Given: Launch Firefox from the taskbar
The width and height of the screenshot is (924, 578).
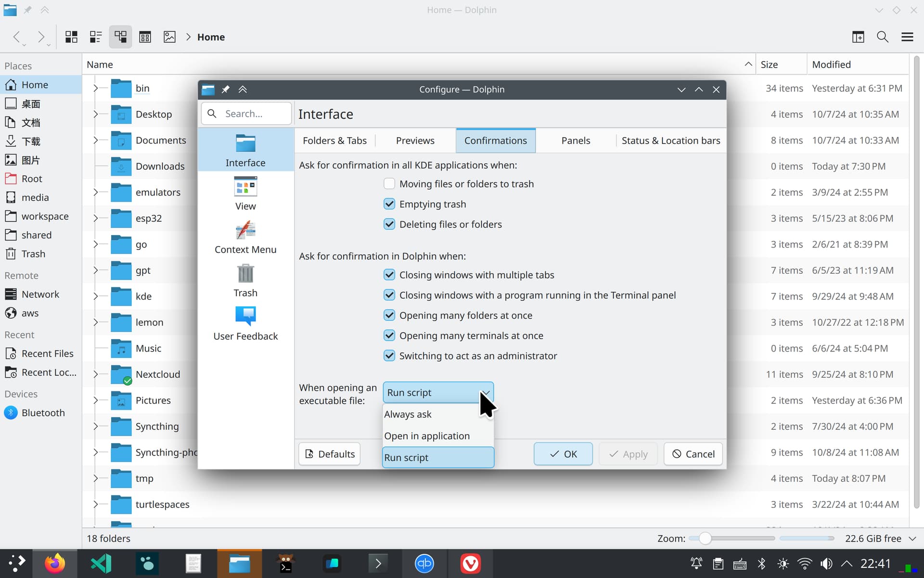Looking at the screenshot, I should tap(55, 564).
